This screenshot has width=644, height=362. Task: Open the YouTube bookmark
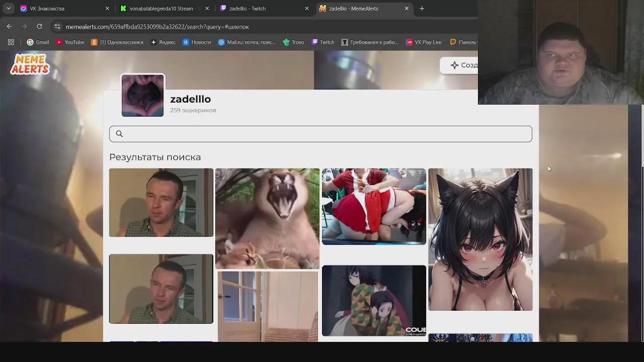70,42
